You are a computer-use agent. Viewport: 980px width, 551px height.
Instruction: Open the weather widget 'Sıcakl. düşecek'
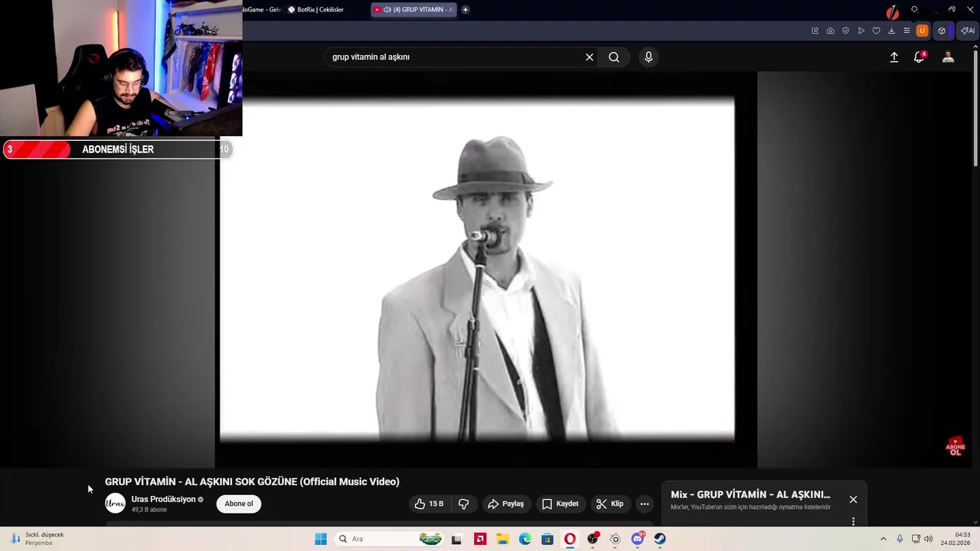pyautogui.click(x=36, y=539)
